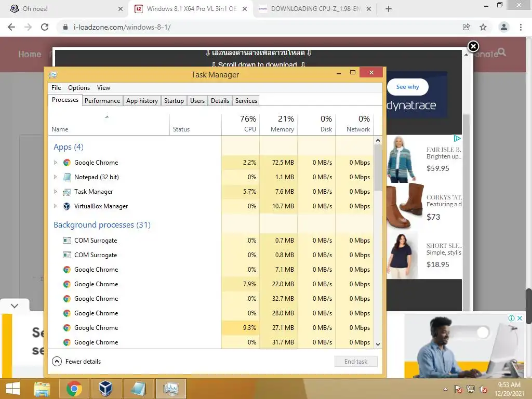The image size is (532, 399).
Task: Click taskbar clock 9:53 AM
Action: click(x=509, y=385)
